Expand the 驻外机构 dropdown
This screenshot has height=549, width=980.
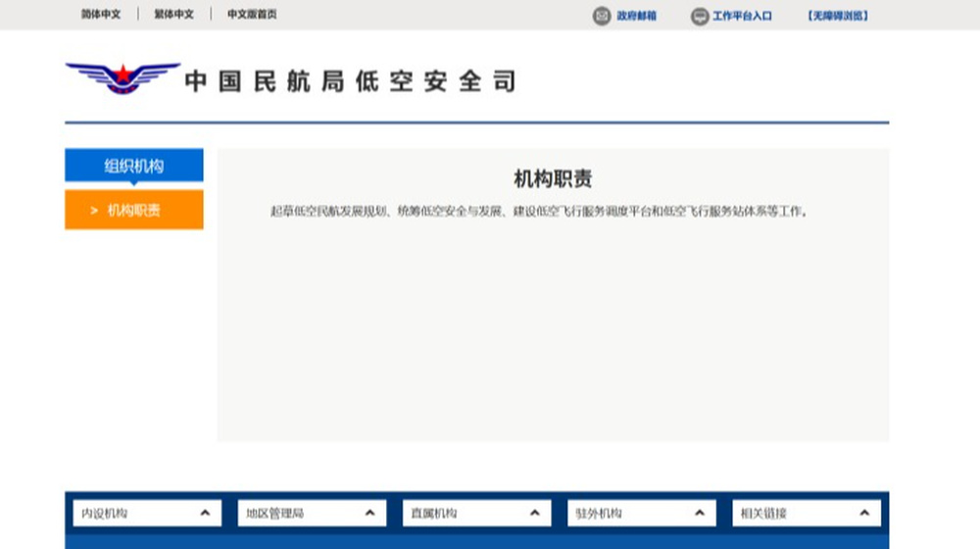642,514
